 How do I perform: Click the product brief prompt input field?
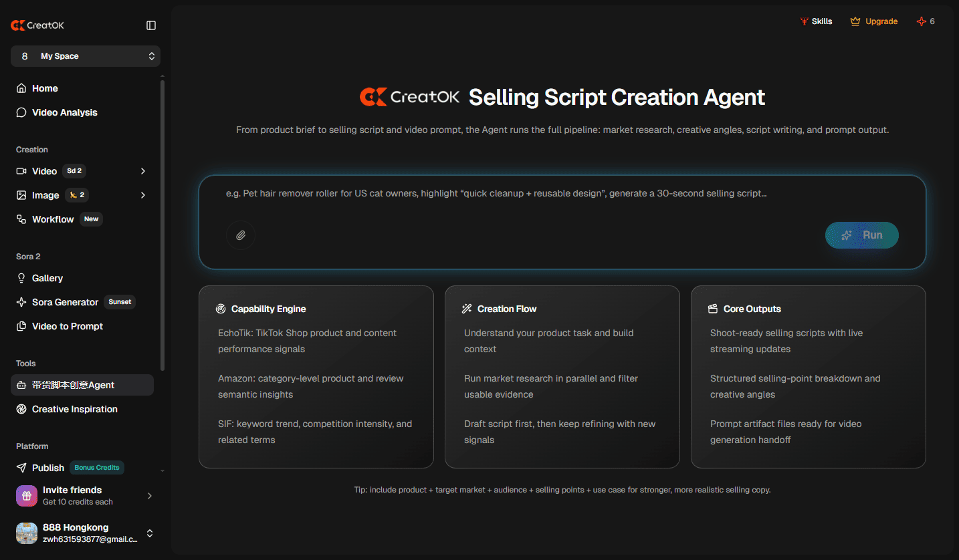(562, 194)
